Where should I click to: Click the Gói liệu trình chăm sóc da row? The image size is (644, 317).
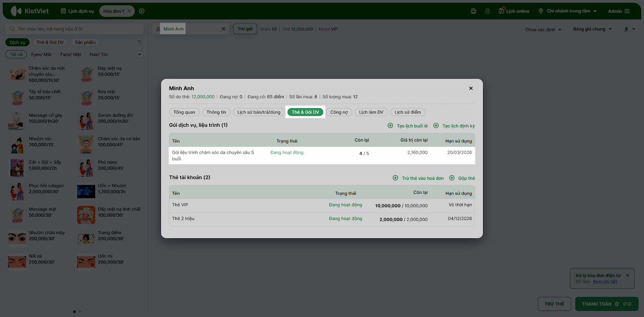click(x=322, y=156)
